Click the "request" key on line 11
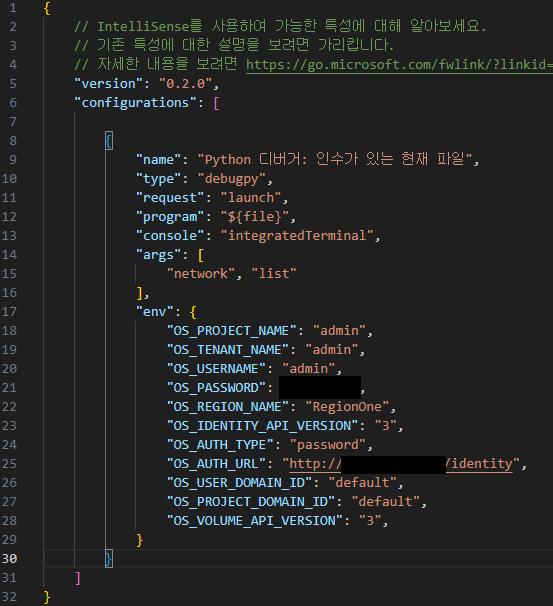 pyautogui.click(x=170, y=198)
